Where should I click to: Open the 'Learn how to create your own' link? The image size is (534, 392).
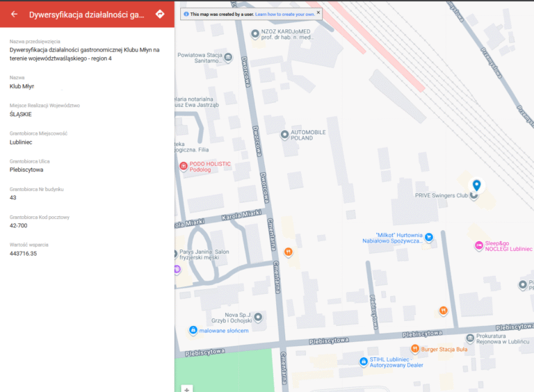[284, 14]
